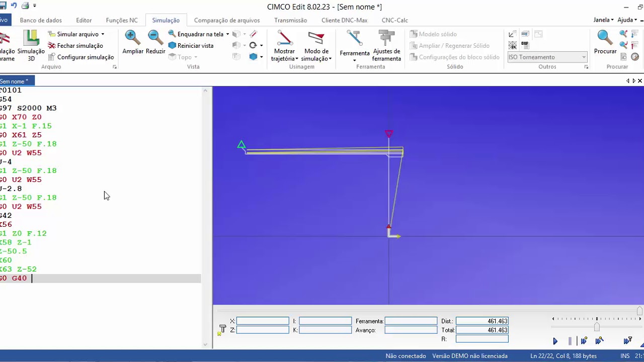Expand the Mostrar trajetória dropdown
644x362 pixels.
(296, 59)
